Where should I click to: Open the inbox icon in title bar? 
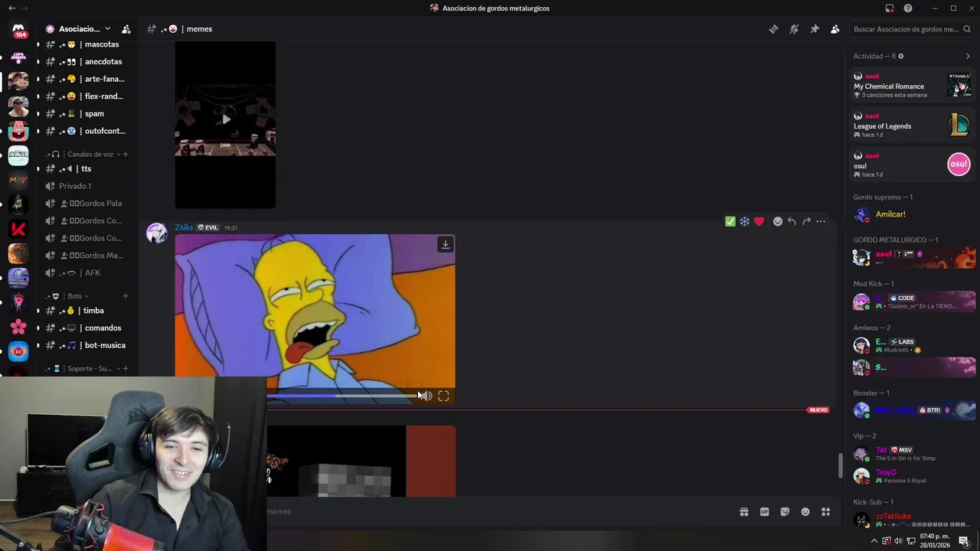(x=890, y=8)
